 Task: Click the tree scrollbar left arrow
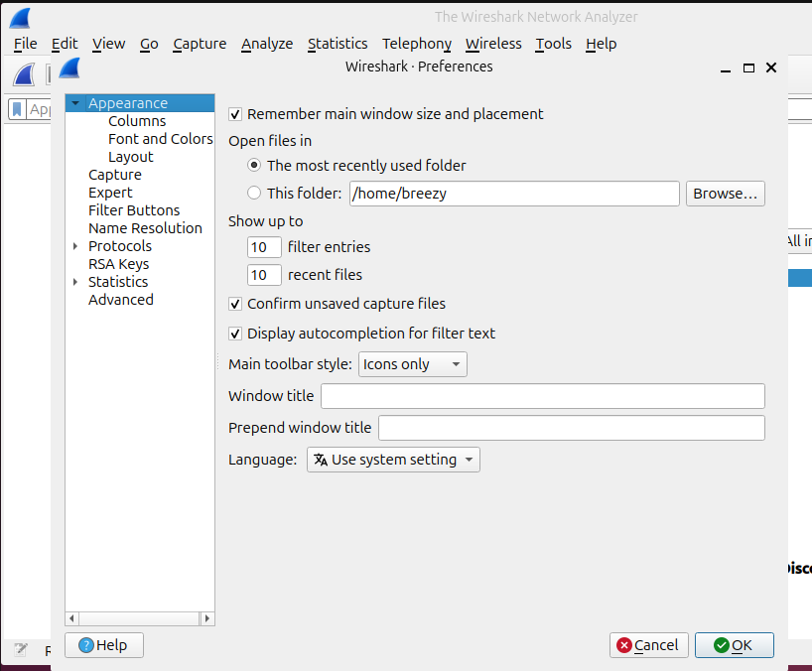[x=72, y=618]
